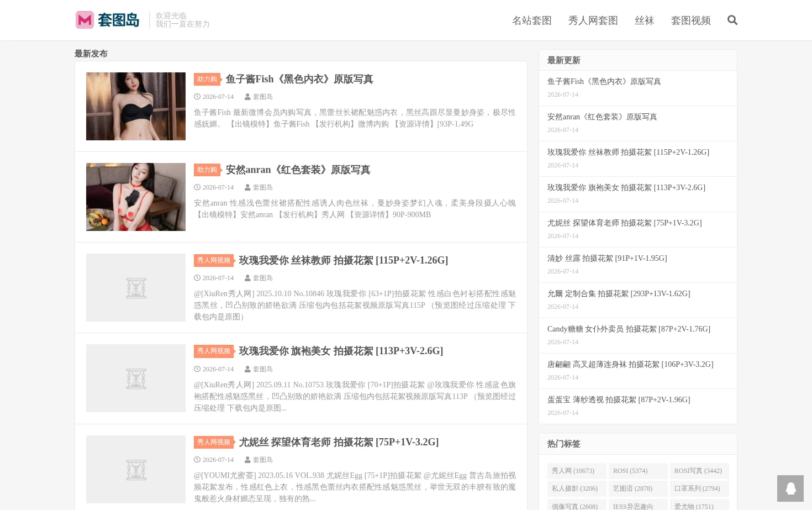Click 秀人网视频 tag on 丝袜教师 post
Image resolution: width=812 pixels, height=510 pixels.
point(214,260)
